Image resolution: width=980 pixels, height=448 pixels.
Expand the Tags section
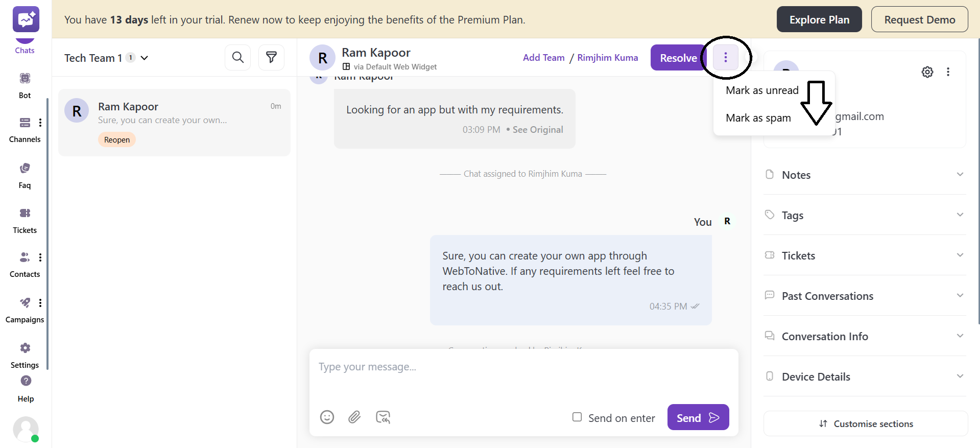[x=865, y=215]
